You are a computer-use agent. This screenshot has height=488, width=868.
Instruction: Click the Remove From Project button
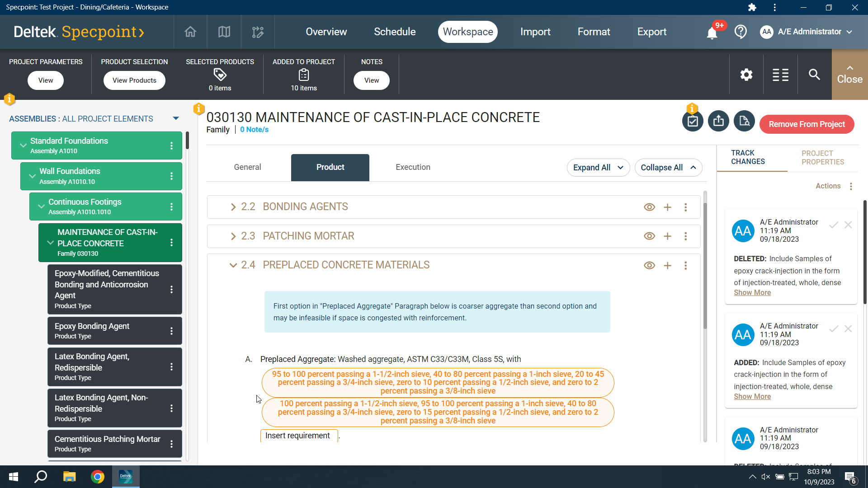[x=807, y=124]
